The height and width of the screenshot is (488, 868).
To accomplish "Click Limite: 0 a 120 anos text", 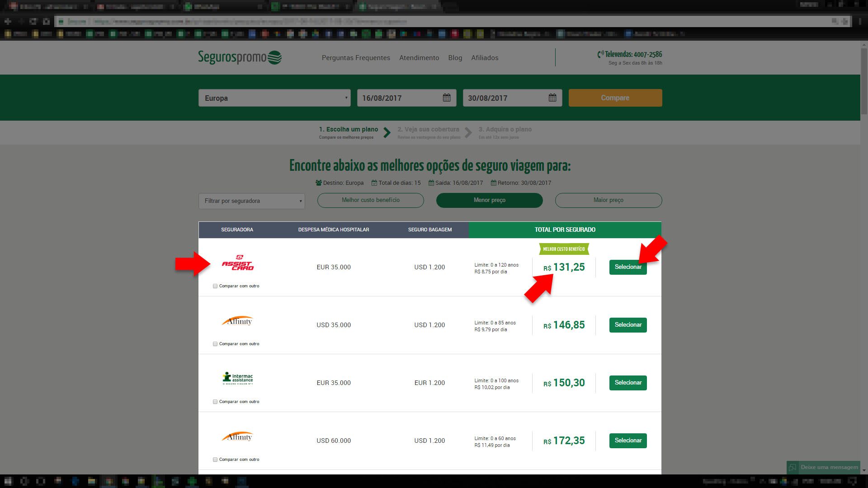I will click(496, 265).
